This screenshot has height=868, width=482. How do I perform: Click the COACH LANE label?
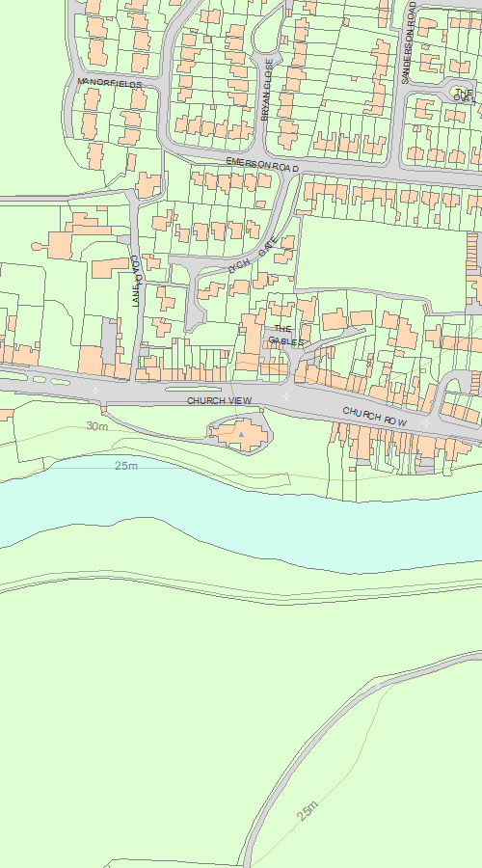[137, 282]
